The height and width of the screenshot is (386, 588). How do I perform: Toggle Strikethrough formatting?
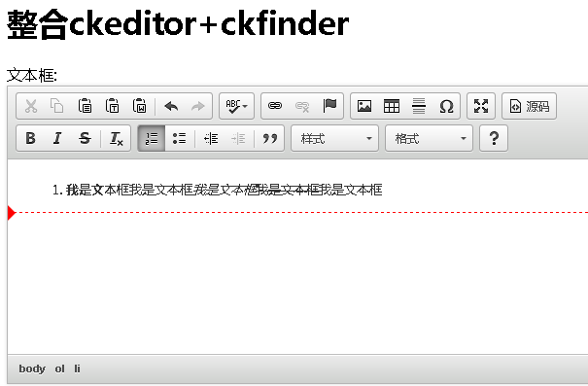pyautogui.click(x=85, y=138)
